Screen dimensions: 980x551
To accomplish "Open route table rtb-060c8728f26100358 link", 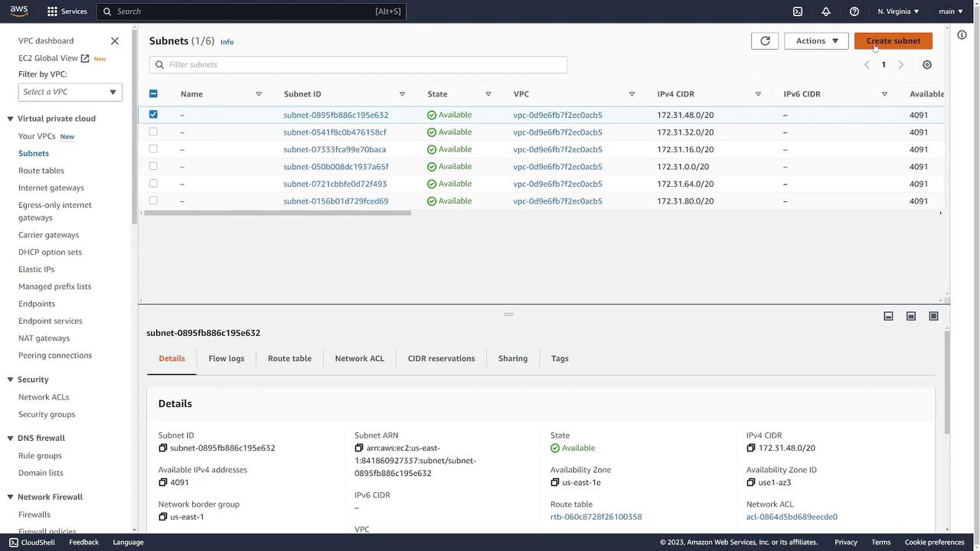I will 596,517.
